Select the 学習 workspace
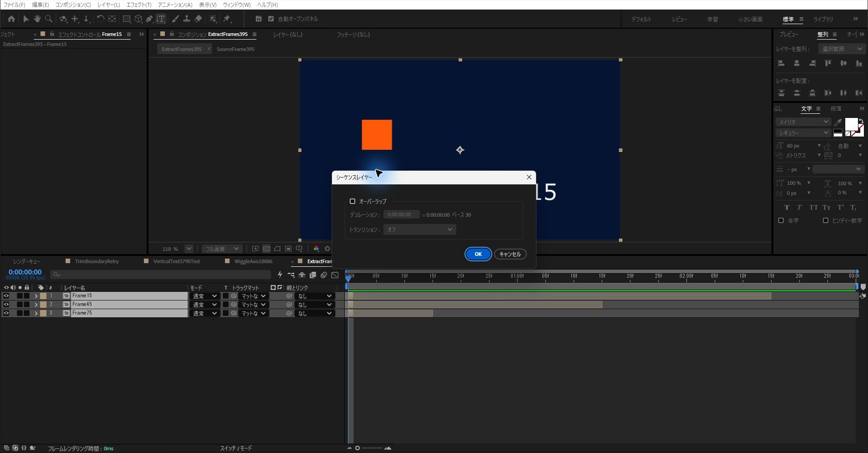This screenshot has width=868, height=453. coord(712,19)
